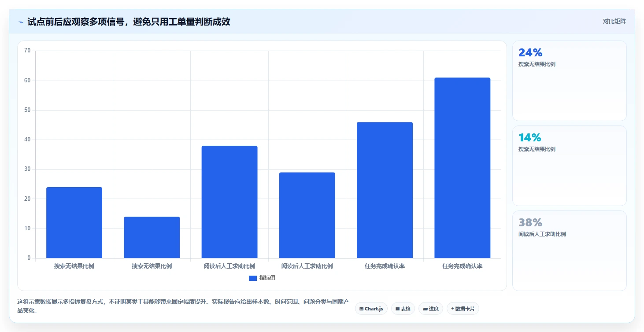
Task: Click the 阅读后人工求助比例 label in the 38% card
Action: pos(542,234)
